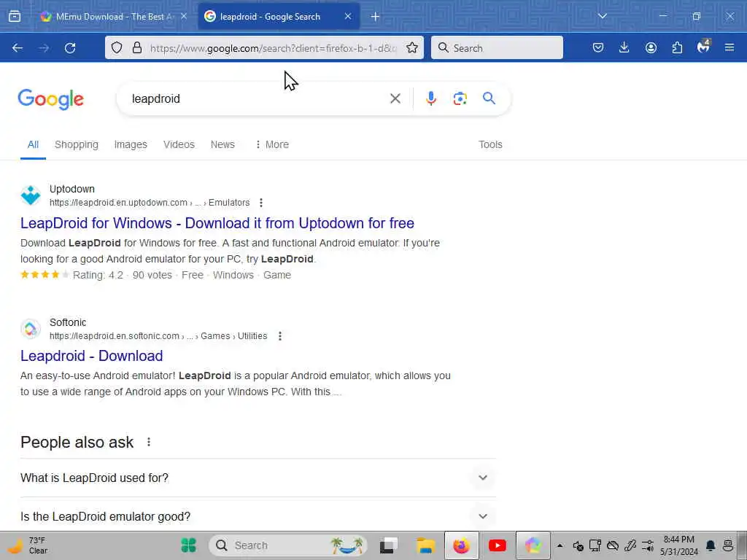
Task: Open clock showing 8:44 PM
Action: [679, 545]
